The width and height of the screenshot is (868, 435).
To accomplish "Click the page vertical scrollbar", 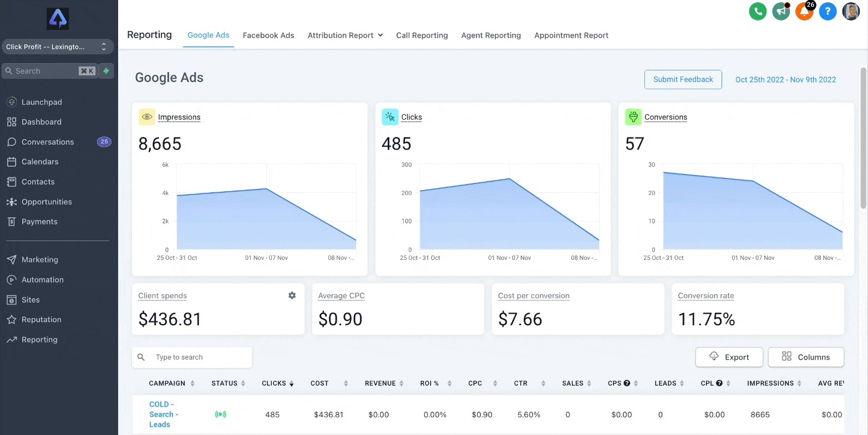I will 863,139.
